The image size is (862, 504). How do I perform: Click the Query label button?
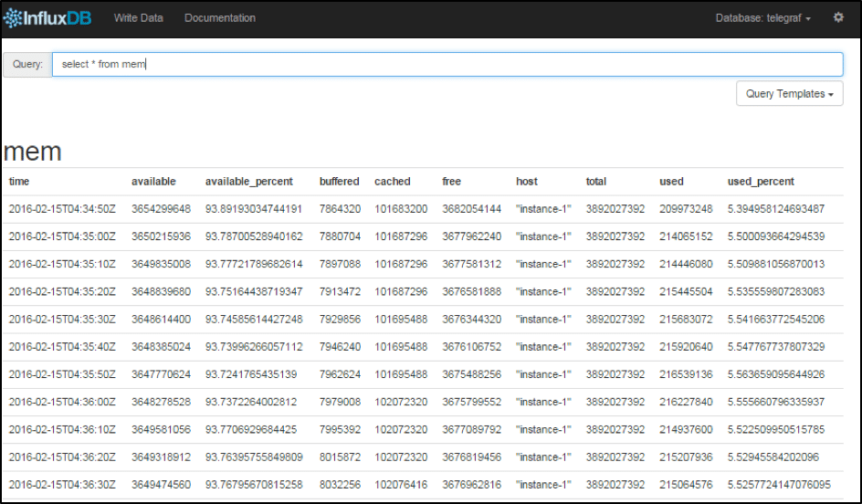(27, 65)
